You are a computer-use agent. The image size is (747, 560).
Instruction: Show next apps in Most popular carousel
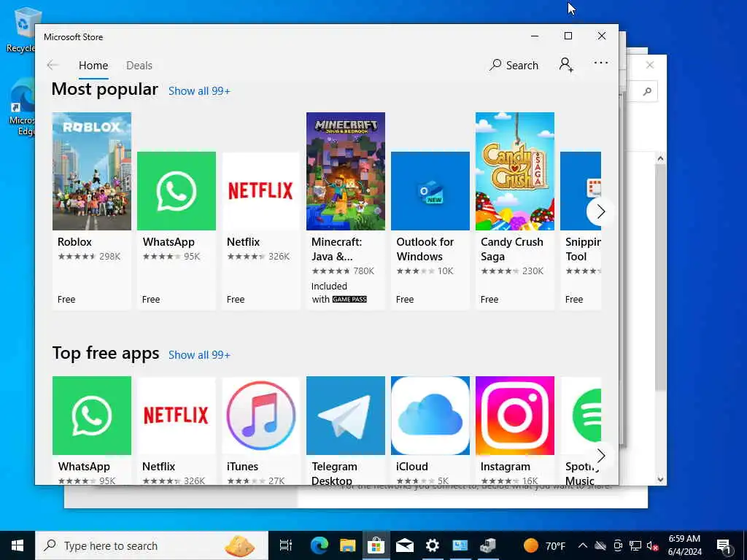pos(600,211)
